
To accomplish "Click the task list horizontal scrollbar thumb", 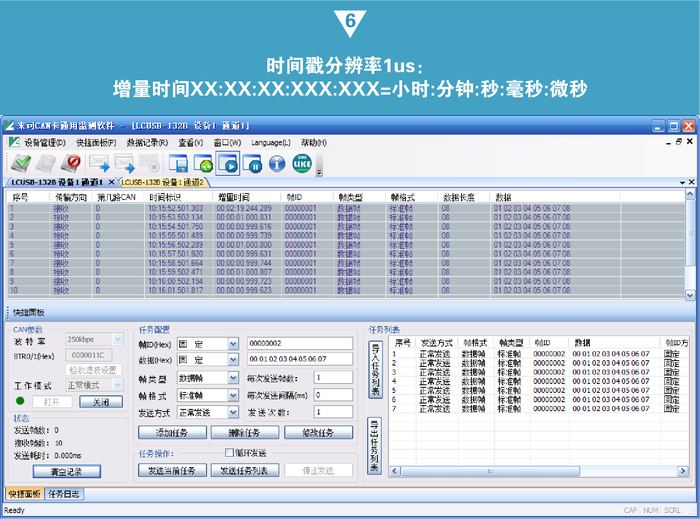I will click(x=490, y=471).
